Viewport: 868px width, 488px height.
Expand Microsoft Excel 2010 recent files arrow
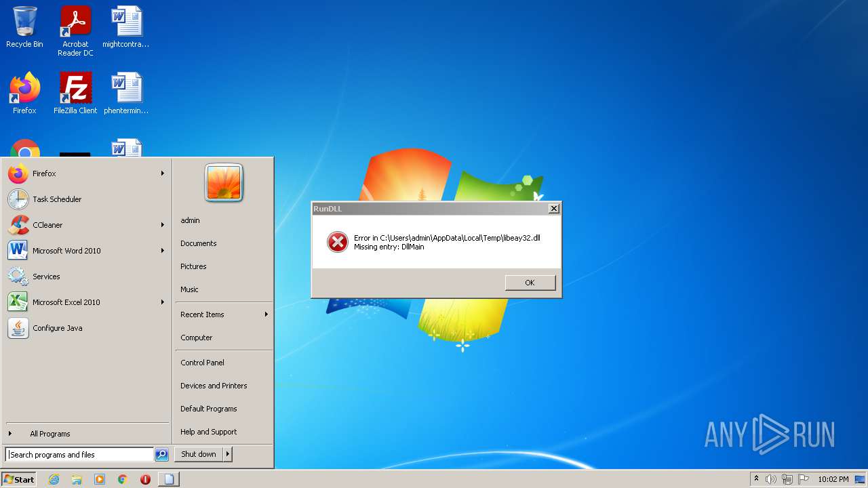point(163,302)
